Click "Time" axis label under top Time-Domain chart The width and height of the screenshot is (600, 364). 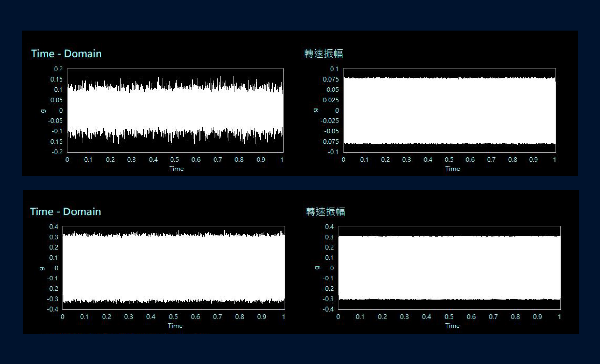pyautogui.click(x=176, y=169)
